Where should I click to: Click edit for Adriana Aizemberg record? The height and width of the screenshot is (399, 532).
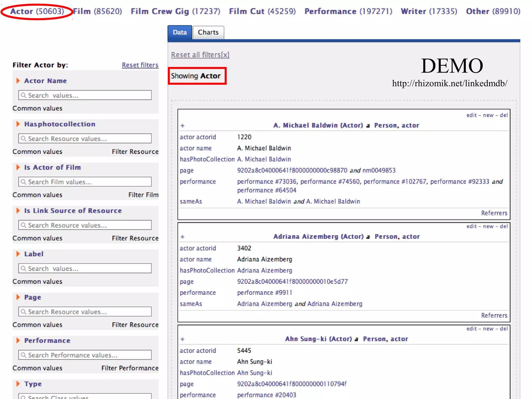click(471, 226)
